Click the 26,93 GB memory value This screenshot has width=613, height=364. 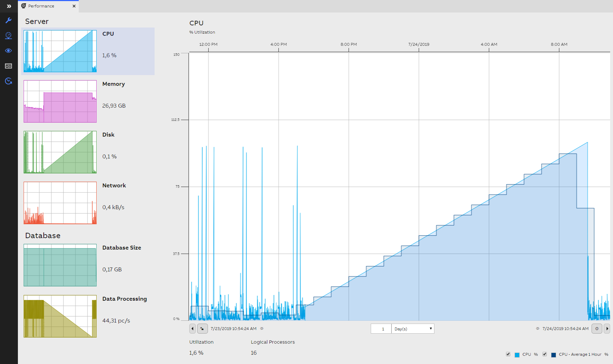114,106
